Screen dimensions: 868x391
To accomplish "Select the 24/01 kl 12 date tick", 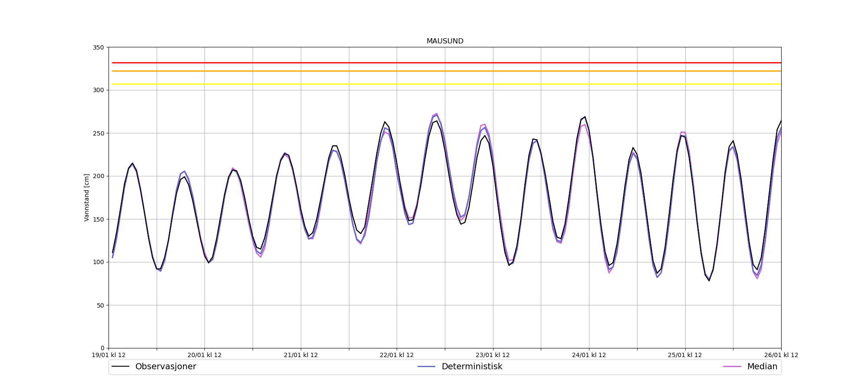I will (589, 355).
